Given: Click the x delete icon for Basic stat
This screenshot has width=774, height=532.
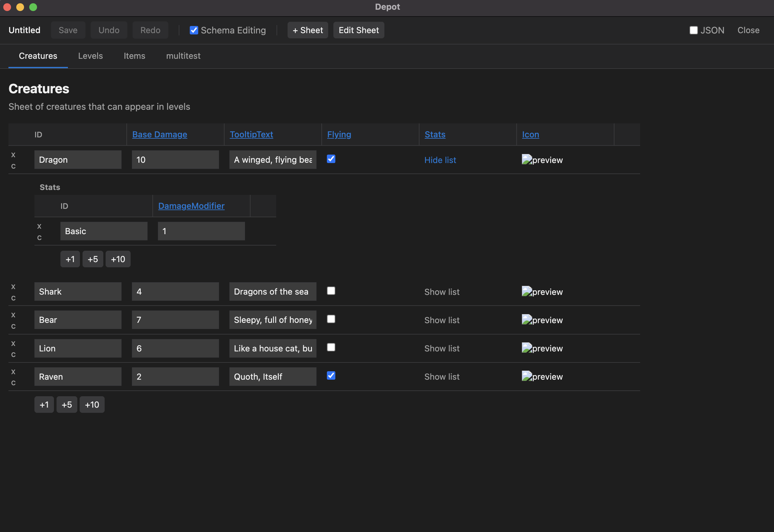Looking at the screenshot, I should [39, 226].
